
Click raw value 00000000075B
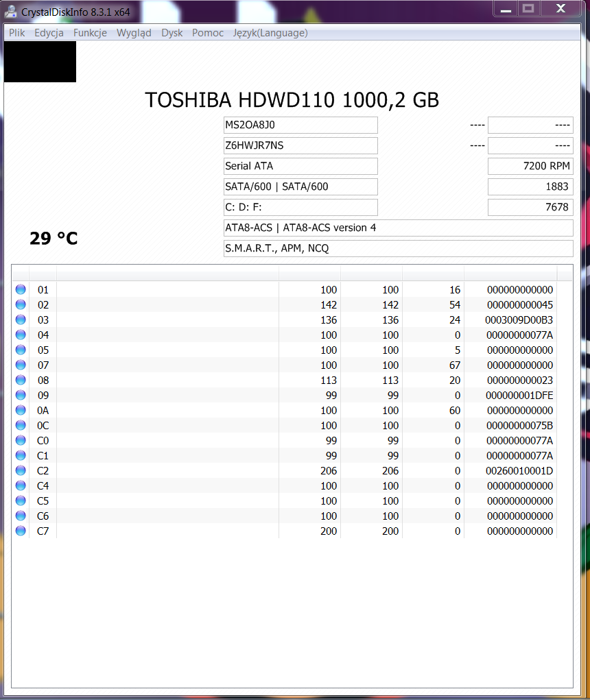tap(519, 426)
